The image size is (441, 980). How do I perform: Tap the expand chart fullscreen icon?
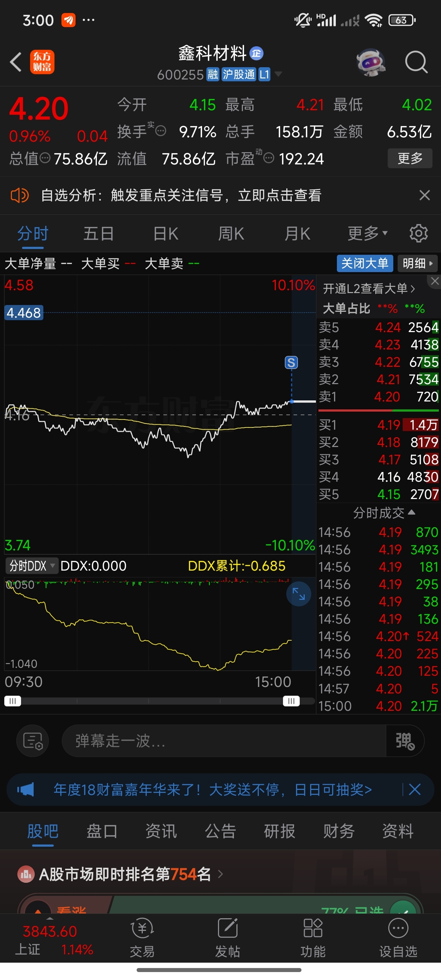click(x=299, y=594)
